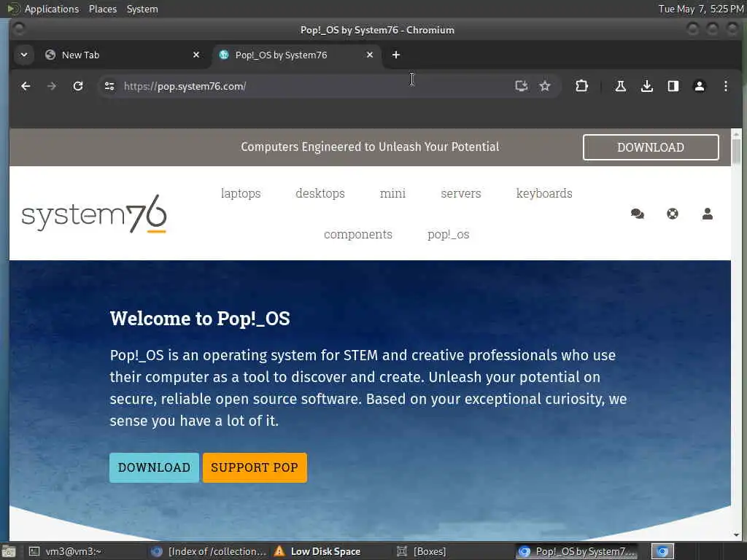Open the browser profile icon
This screenshot has width=747, height=560.
point(700,86)
